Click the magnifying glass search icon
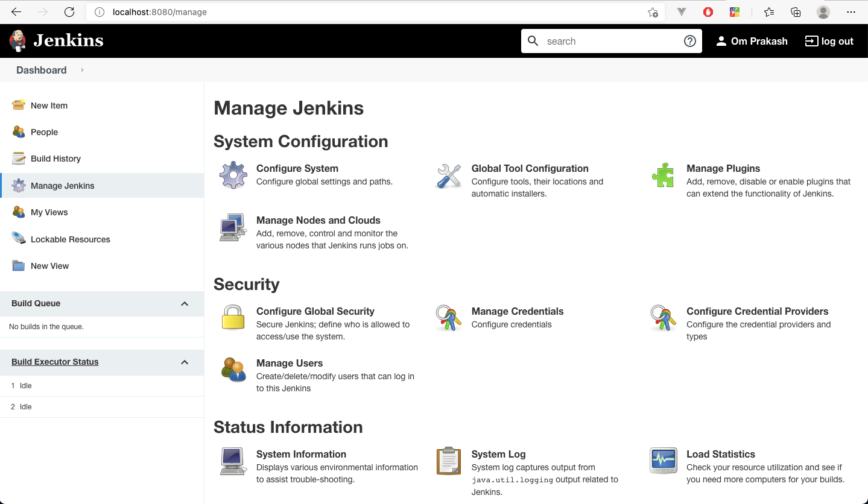The width and height of the screenshot is (868, 504). coord(533,41)
